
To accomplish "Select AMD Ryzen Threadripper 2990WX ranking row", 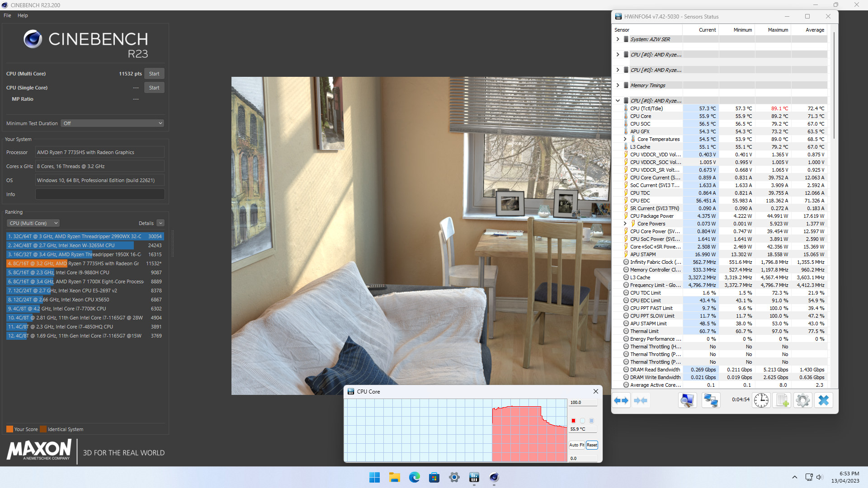I will click(85, 236).
